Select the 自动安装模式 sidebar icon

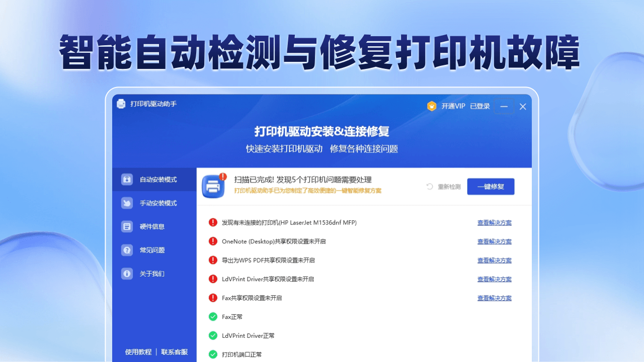[127, 179]
